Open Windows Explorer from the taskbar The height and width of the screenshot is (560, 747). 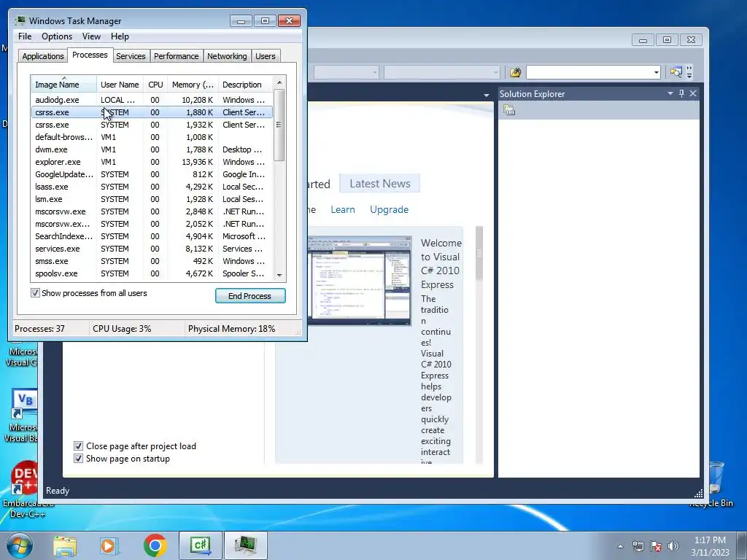(x=65, y=545)
